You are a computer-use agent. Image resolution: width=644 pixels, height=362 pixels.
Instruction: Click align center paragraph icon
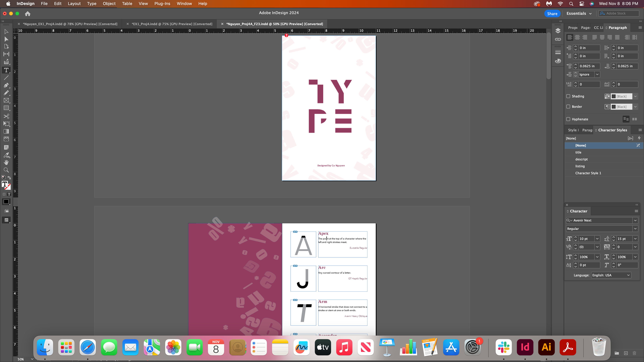[577, 37]
